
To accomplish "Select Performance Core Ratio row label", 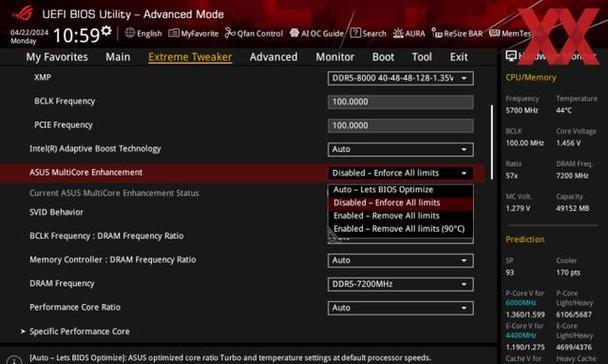I will click(75, 307).
